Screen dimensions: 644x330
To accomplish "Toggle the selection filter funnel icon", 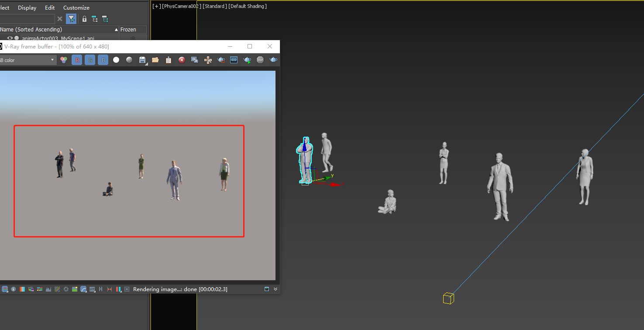I will (71, 19).
